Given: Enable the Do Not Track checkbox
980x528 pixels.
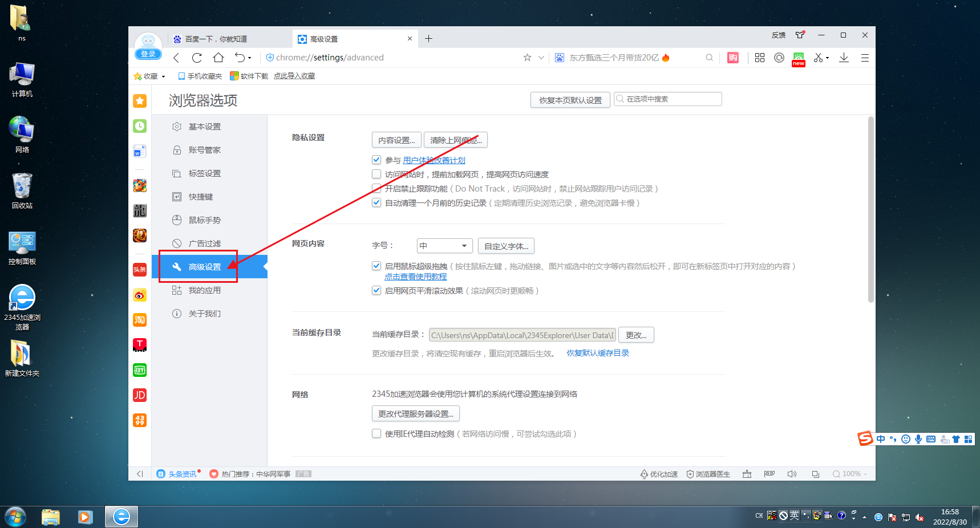Looking at the screenshot, I should click(376, 188).
